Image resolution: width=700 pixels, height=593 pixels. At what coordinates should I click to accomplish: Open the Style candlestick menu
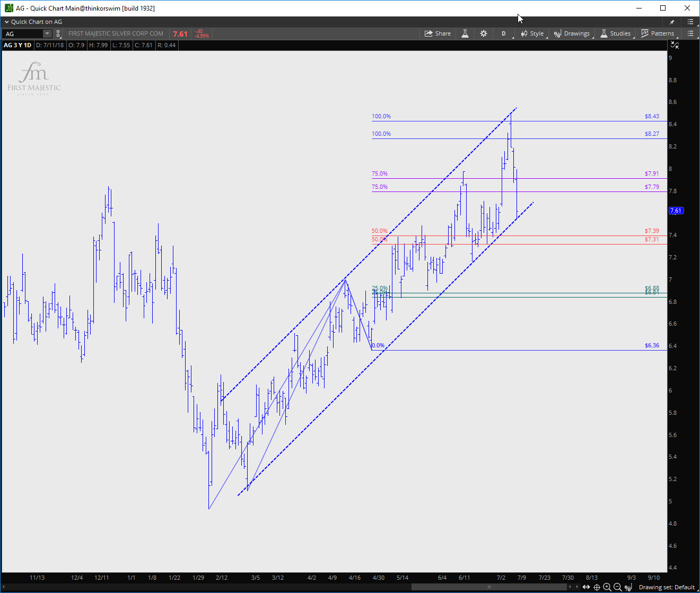pyautogui.click(x=533, y=33)
